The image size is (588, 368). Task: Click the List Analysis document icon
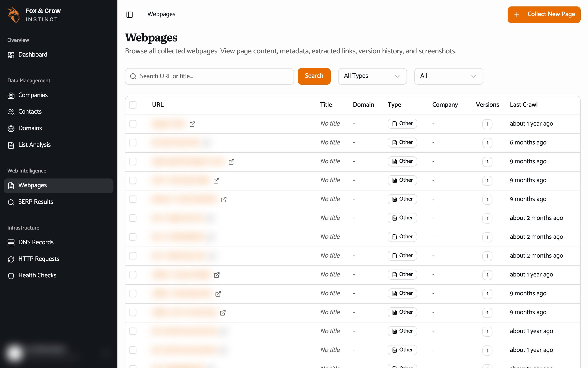[x=11, y=145]
